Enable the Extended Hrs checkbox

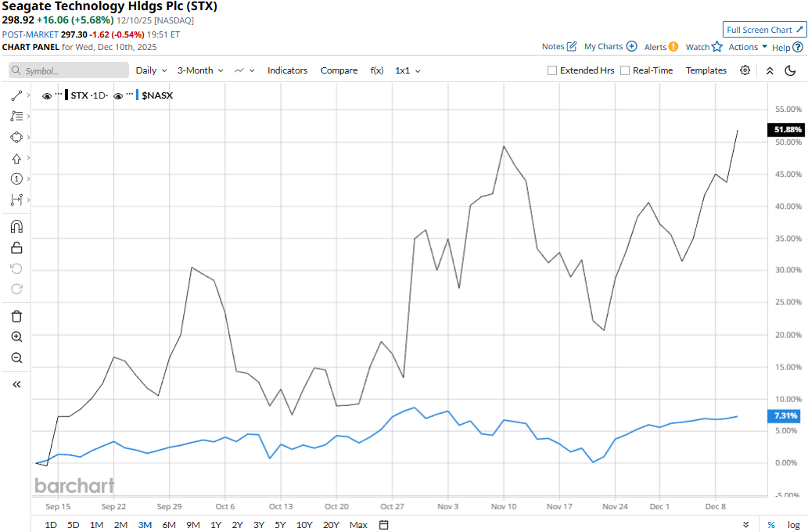click(x=552, y=70)
